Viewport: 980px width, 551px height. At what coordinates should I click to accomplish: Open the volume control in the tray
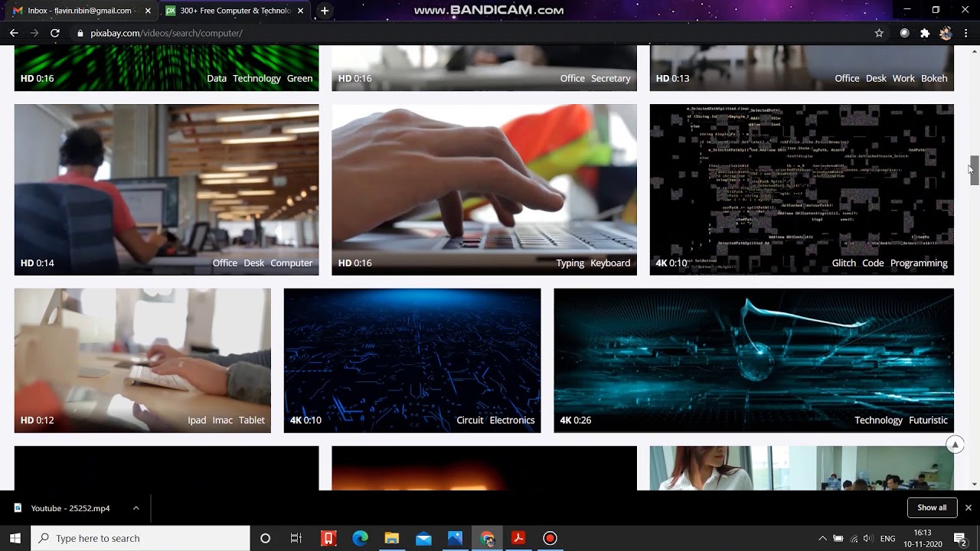[867, 538]
